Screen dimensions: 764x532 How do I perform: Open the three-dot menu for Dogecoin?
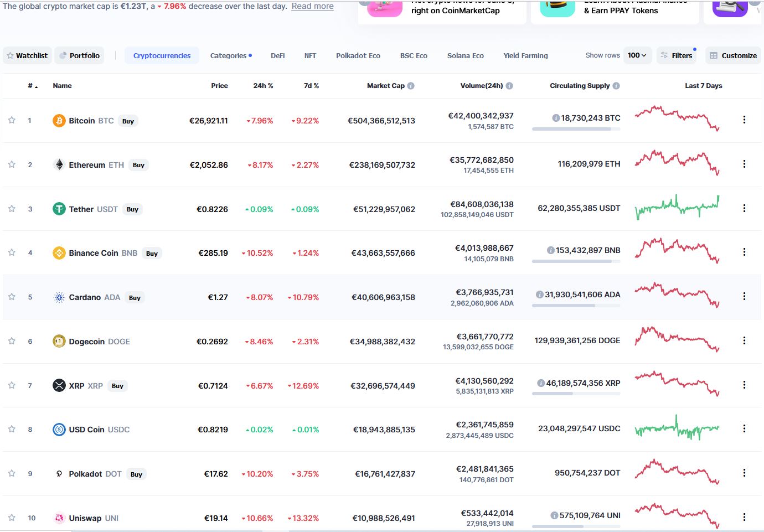tap(744, 340)
